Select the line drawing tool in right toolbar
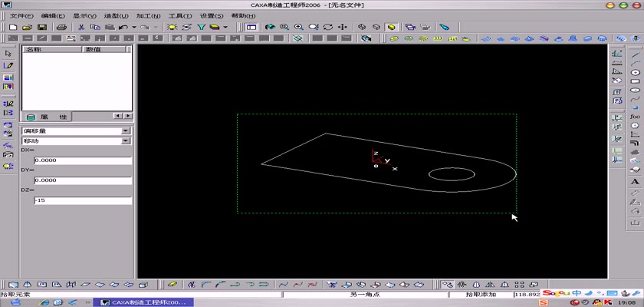 click(635, 54)
